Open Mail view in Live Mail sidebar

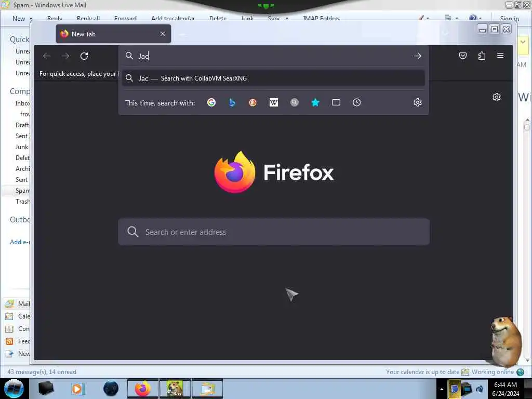[18, 303]
